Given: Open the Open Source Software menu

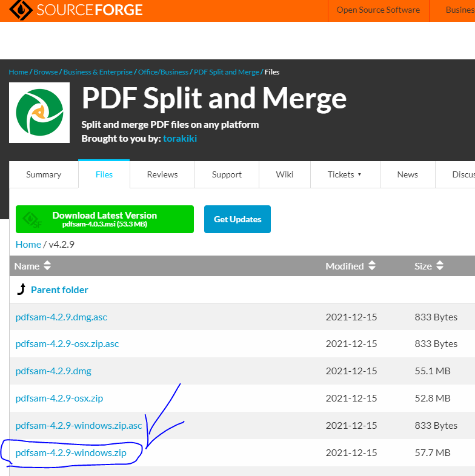Looking at the screenshot, I should point(378,10).
